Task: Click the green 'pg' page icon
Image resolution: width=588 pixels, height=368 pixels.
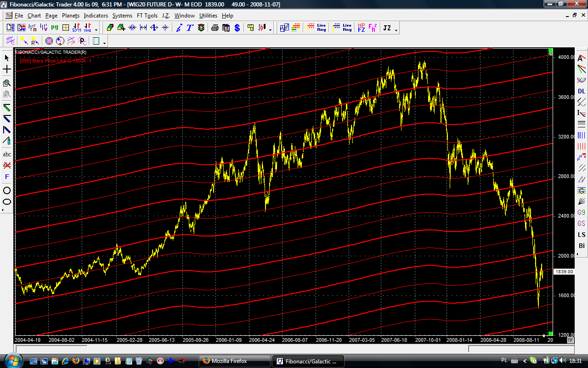Action: pos(55,28)
